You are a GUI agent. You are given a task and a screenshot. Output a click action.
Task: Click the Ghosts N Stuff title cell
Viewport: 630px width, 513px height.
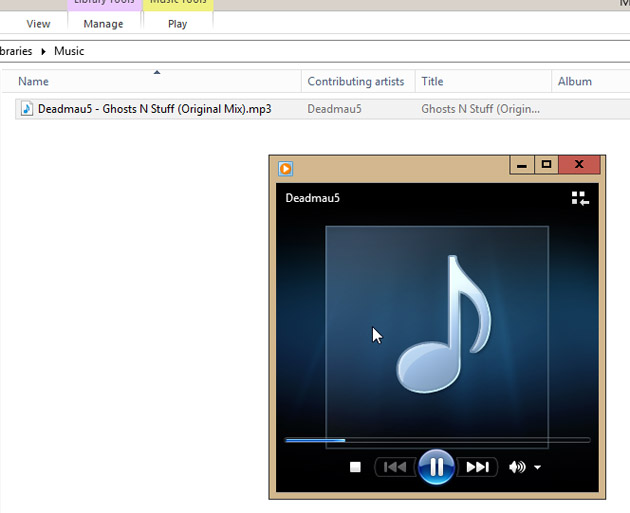[x=480, y=109]
